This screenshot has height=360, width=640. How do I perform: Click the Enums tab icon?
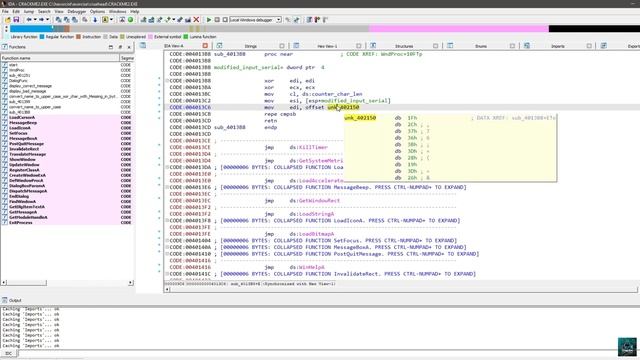(x=450, y=45)
